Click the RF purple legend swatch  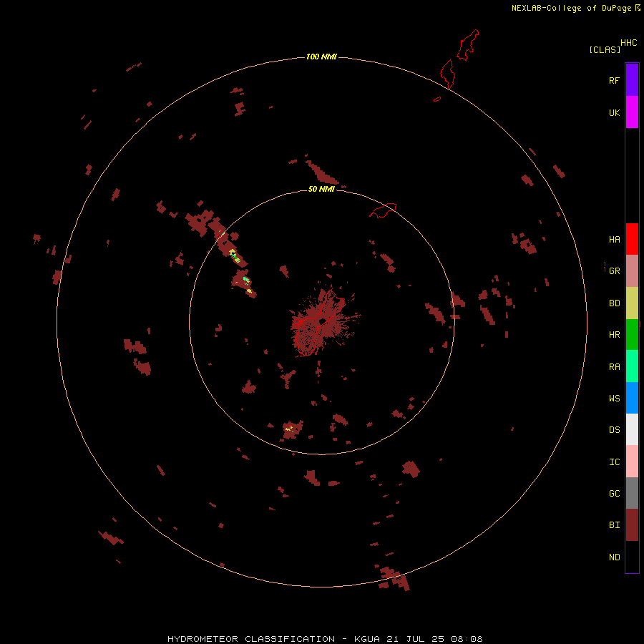632,80
